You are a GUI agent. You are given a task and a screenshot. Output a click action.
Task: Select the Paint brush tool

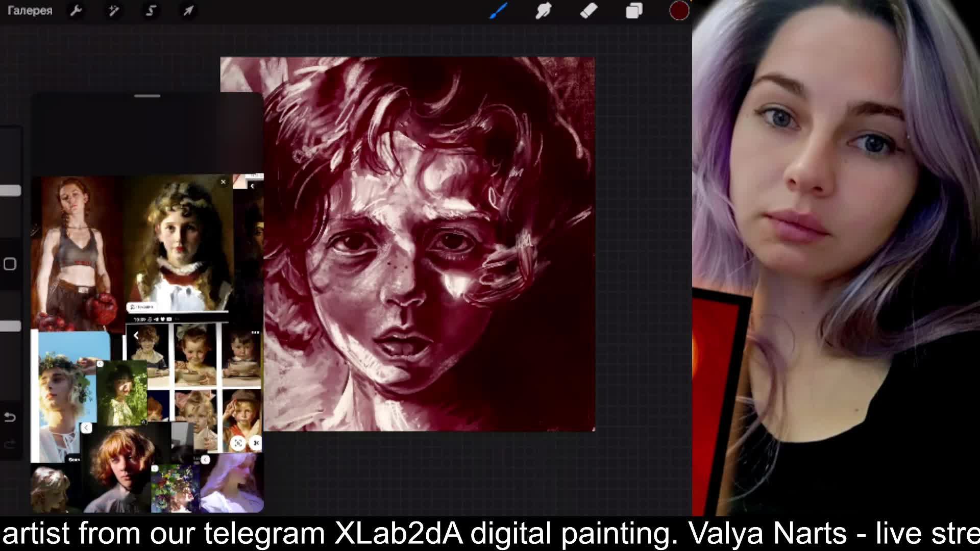498,11
